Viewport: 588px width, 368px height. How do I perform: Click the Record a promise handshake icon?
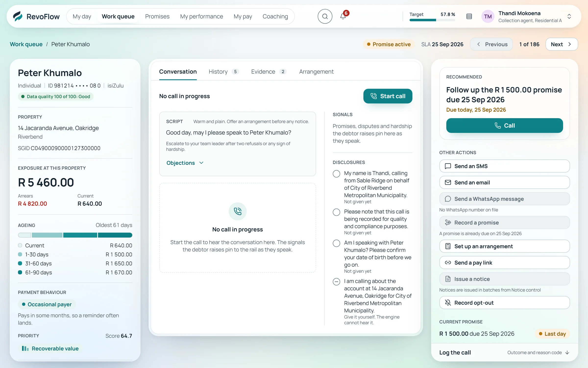click(x=448, y=223)
